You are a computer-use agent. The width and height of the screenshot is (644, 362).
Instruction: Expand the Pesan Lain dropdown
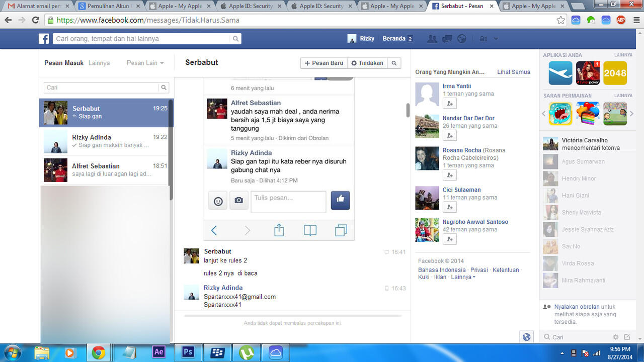point(145,63)
